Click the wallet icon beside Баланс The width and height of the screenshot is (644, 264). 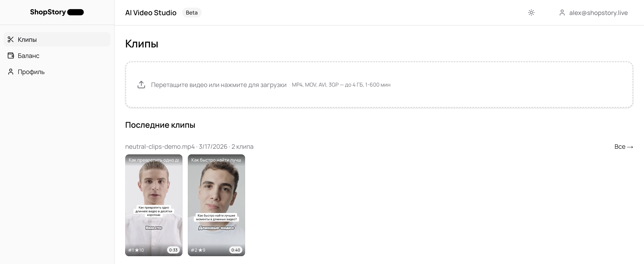(x=11, y=55)
